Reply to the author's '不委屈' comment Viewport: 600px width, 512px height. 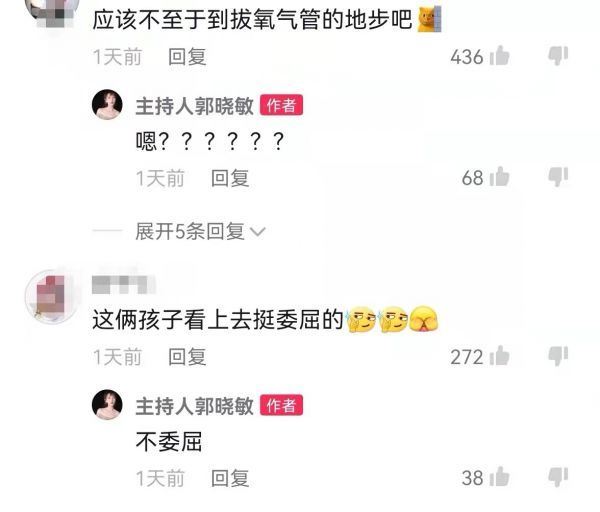230,478
